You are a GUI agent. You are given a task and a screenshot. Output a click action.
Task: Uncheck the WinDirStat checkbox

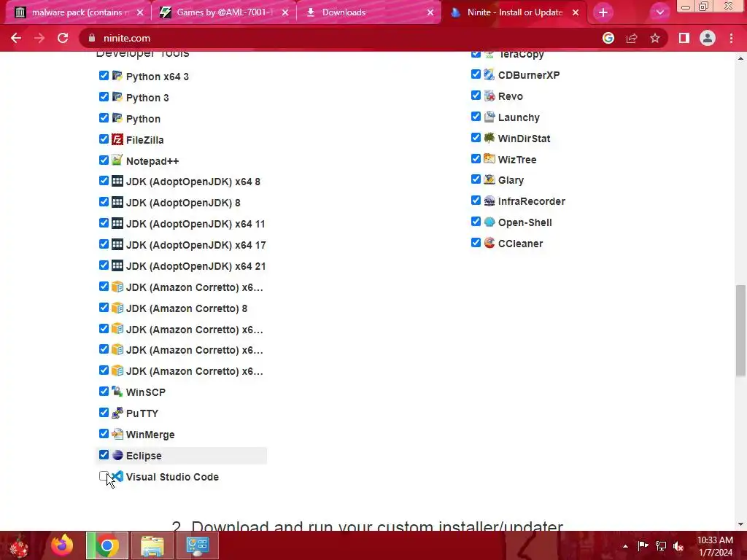[476, 137]
